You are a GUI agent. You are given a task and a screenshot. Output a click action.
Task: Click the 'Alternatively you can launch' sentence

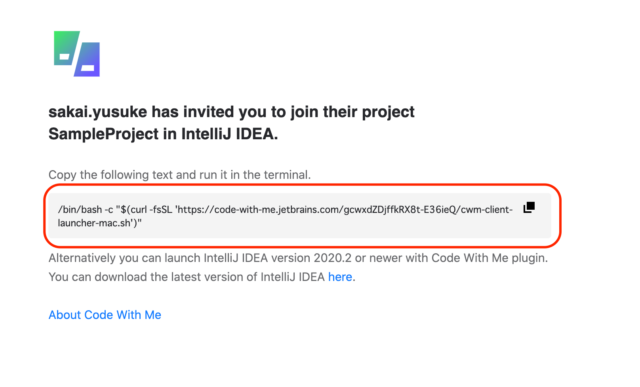coord(124,258)
